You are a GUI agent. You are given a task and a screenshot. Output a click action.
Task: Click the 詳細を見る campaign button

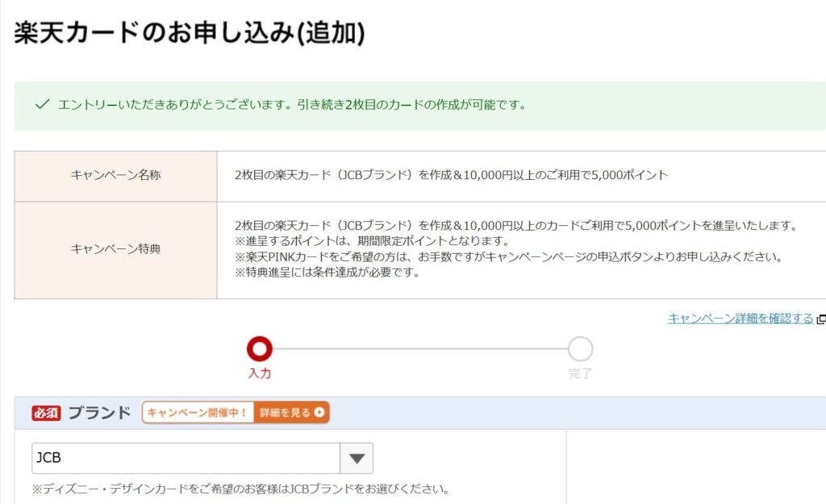pos(291,412)
